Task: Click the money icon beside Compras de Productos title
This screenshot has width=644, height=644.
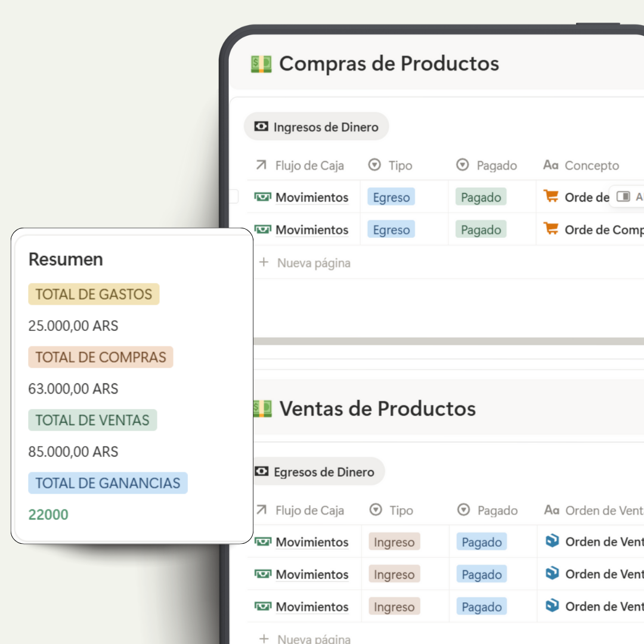Action: click(x=261, y=64)
